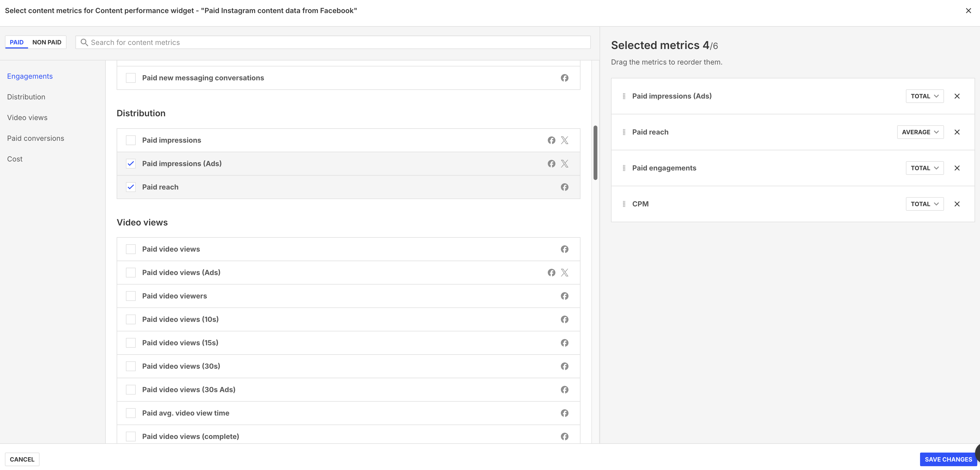
Task: Click X (Twitter) icon in Paid impressions row
Action: pyautogui.click(x=565, y=140)
